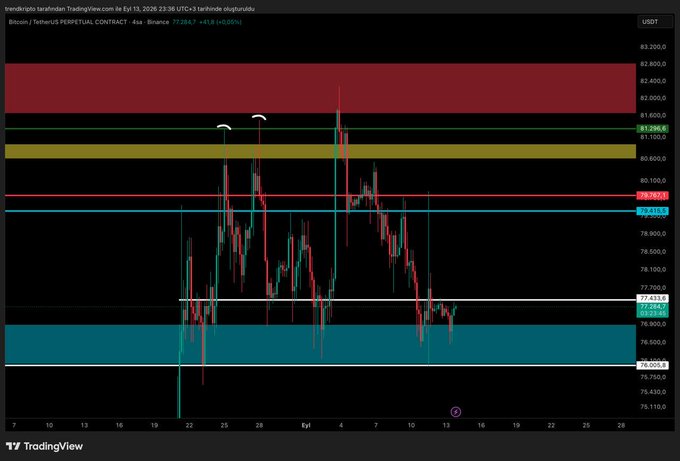
Task: Select the red 79.767,1 price label
Action: (x=653, y=196)
